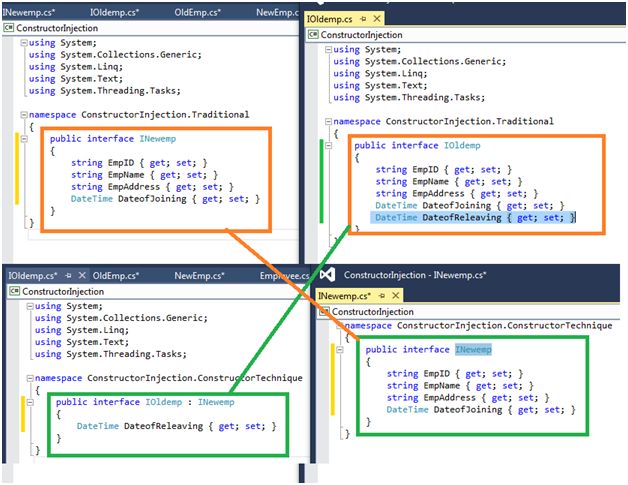This screenshot has height=485, width=628.
Task: Switch to OldEmp.cs* tab in top-left editor
Action: click(x=197, y=12)
